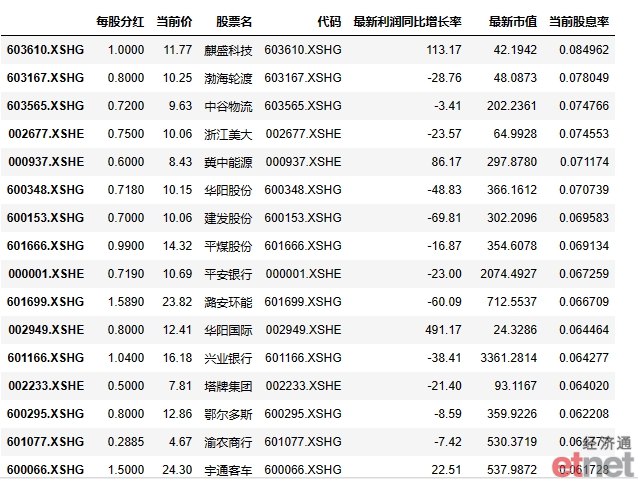
Task: Click stock name 潞安环能
Action: click(x=228, y=302)
